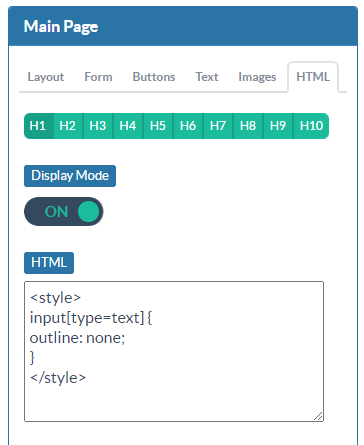Click inside the HTML code textarea
The width and height of the screenshot is (364, 445).
coord(174,351)
